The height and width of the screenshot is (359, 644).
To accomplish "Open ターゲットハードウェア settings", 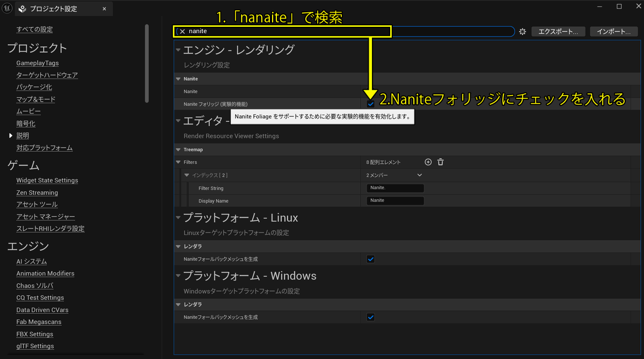I will point(47,75).
